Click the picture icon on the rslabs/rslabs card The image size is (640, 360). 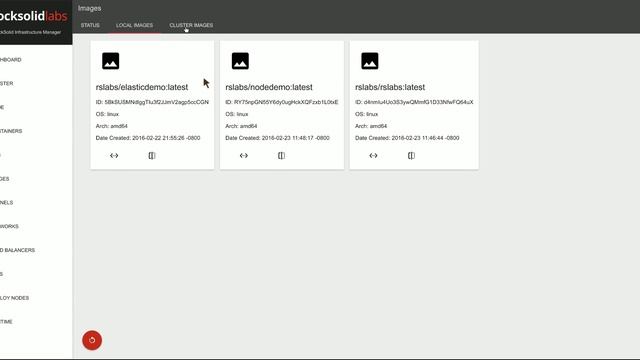[370, 61]
